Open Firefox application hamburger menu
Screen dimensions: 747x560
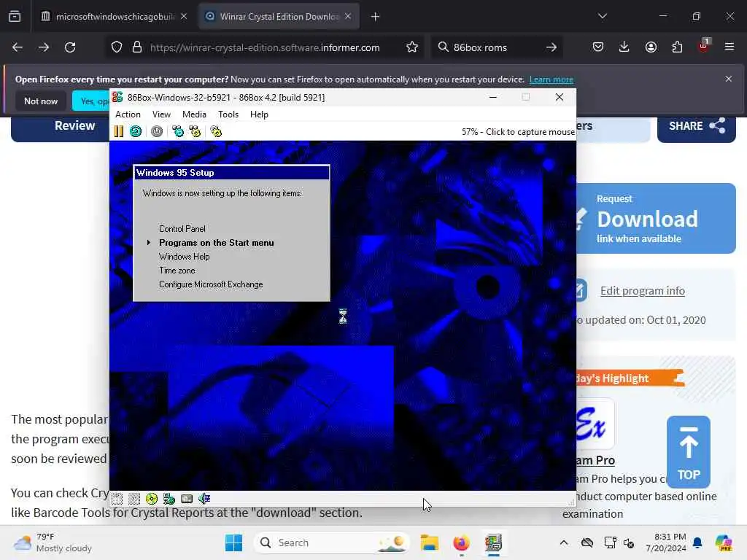(729, 47)
